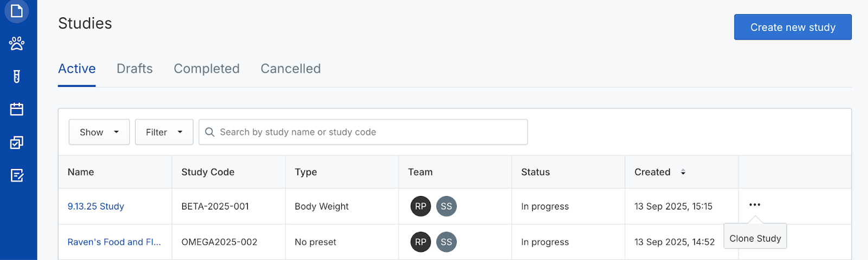Screen dimensions: 868x260
Task: Switch to the Completed tab
Action: coord(207,69)
